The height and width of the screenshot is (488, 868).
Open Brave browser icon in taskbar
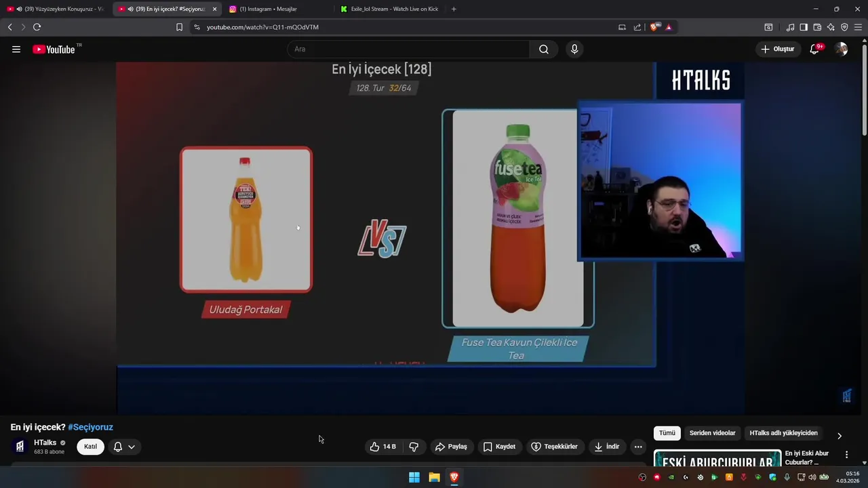454,477
